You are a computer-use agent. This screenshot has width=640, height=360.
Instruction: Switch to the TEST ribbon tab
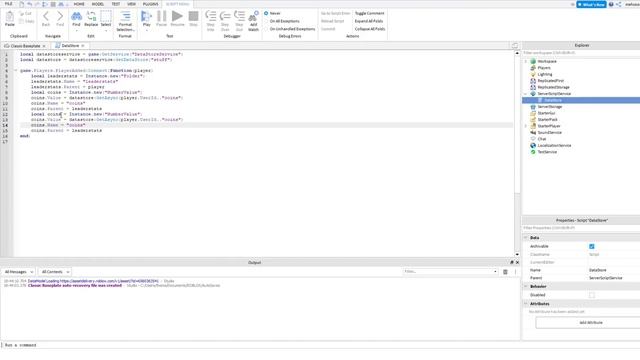tap(116, 4)
